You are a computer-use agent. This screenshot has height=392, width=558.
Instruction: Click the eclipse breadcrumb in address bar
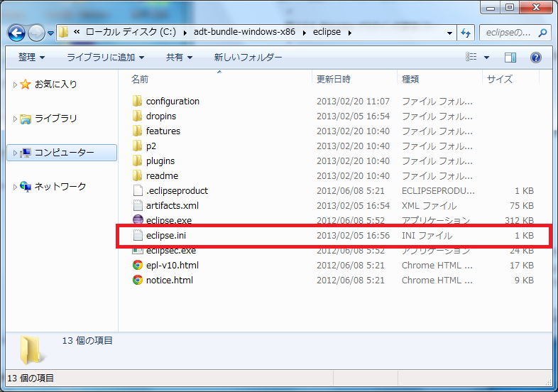pos(327,32)
